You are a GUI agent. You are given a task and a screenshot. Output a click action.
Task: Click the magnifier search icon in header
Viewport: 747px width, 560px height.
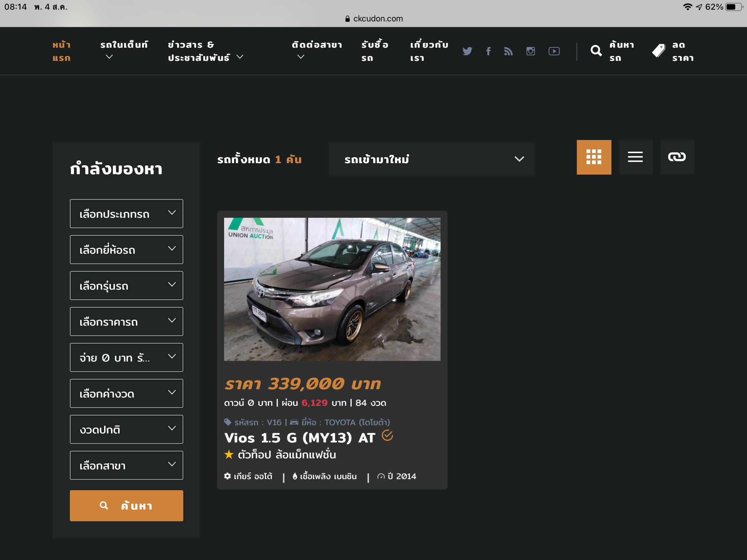[596, 51]
